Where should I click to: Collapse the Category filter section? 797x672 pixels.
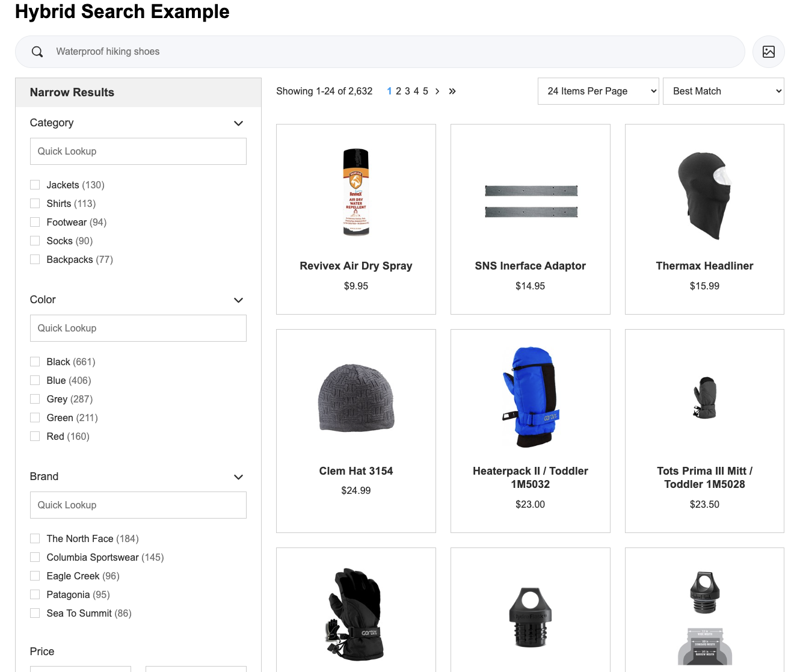[x=238, y=123]
